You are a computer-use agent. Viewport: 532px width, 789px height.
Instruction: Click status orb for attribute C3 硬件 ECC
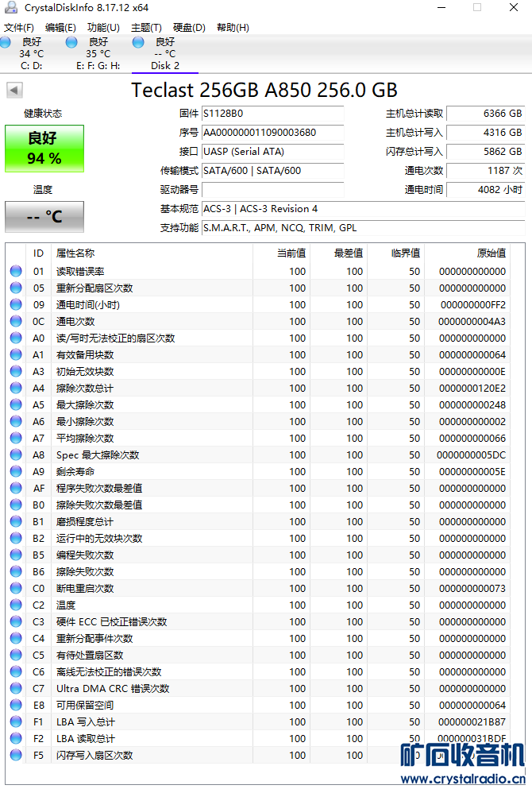point(16,621)
